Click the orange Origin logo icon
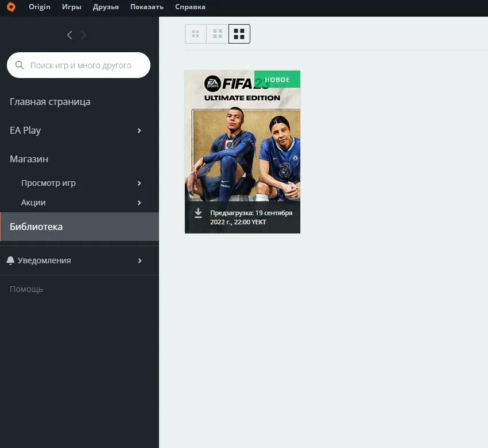Image resolution: width=488 pixels, height=448 pixels. (x=11, y=7)
